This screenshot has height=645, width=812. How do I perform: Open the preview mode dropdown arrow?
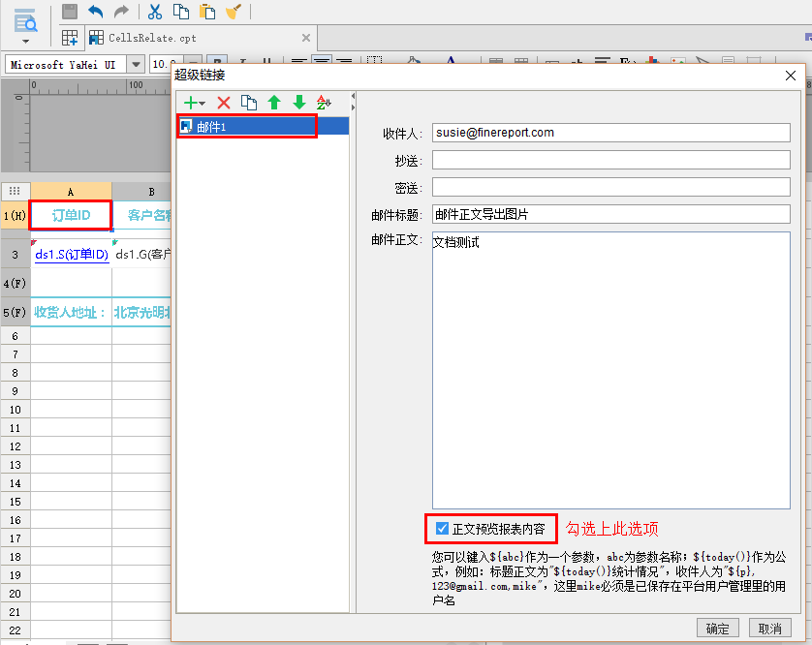25,42
